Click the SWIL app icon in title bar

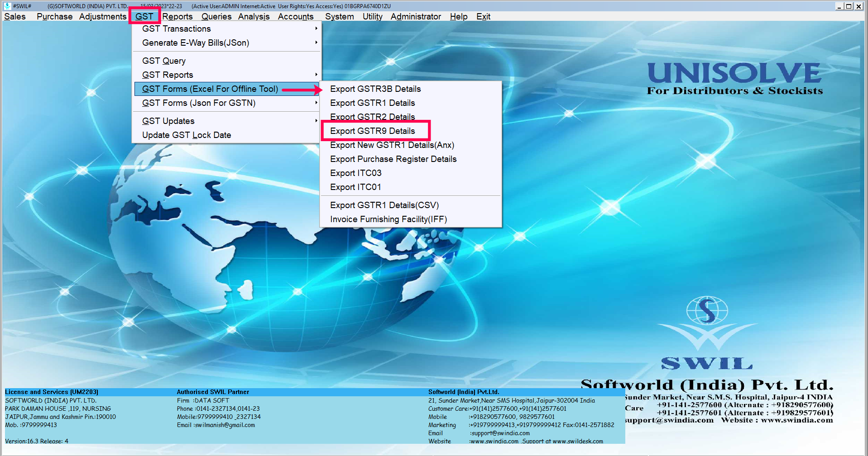[7, 6]
